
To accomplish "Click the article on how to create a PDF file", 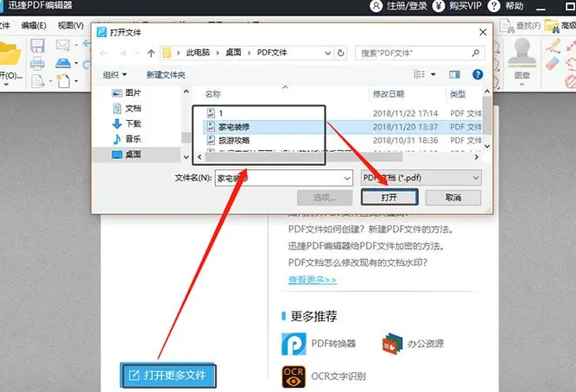I will [x=371, y=230].
